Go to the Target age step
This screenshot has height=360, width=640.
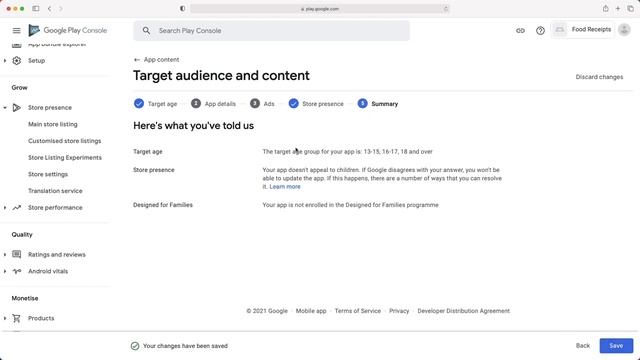(x=156, y=104)
